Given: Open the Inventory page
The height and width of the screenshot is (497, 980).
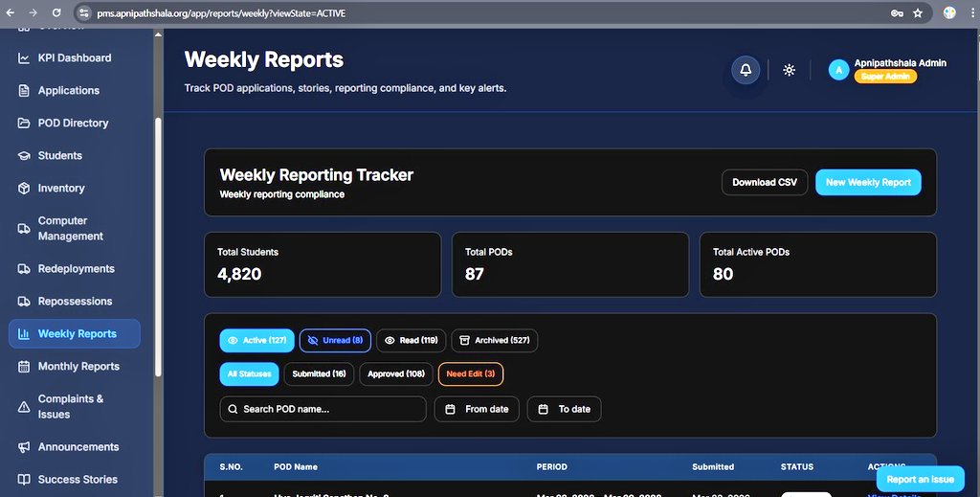Looking at the screenshot, I should click(x=75, y=189).
